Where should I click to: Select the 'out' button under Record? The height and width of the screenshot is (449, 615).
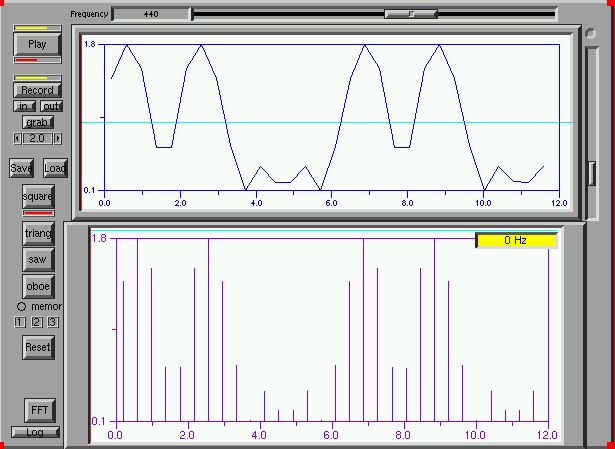[51, 106]
